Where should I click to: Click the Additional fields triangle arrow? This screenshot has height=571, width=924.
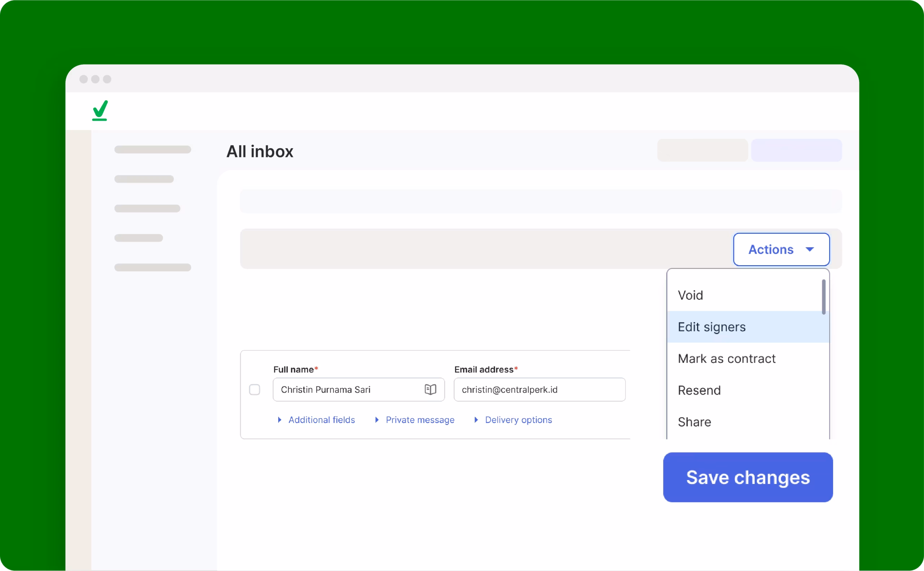pos(279,420)
